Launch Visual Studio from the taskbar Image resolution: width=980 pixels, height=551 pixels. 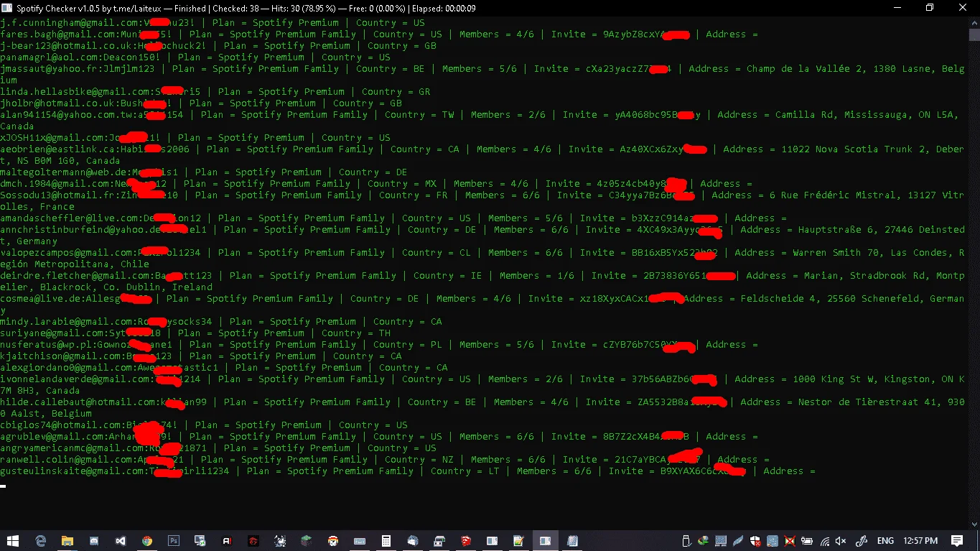(x=121, y=541)
